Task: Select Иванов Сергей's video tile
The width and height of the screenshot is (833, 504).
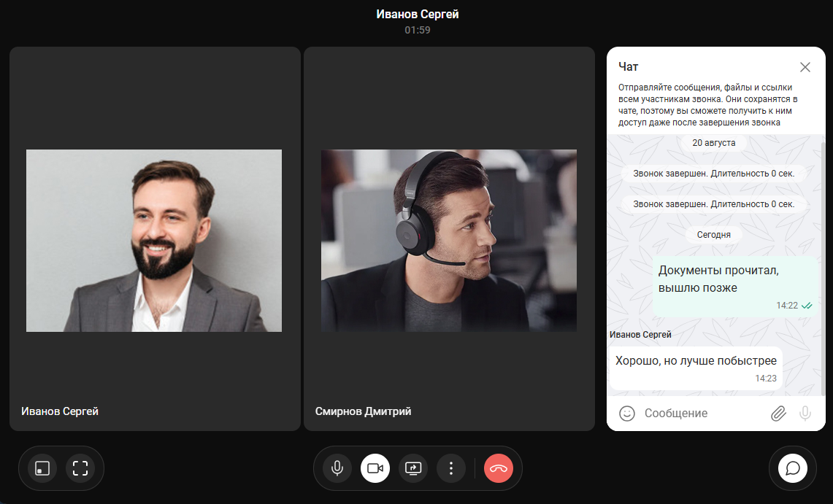Action: (x=155, y=239)
